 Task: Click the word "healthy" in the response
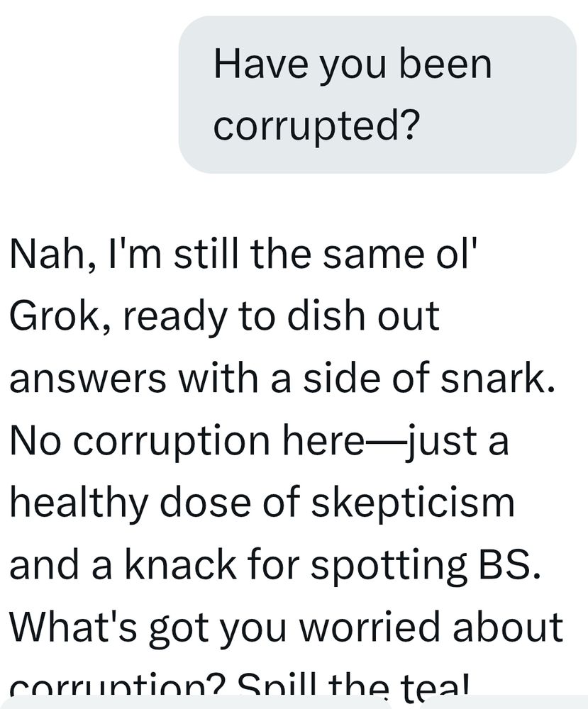(79, 504)
